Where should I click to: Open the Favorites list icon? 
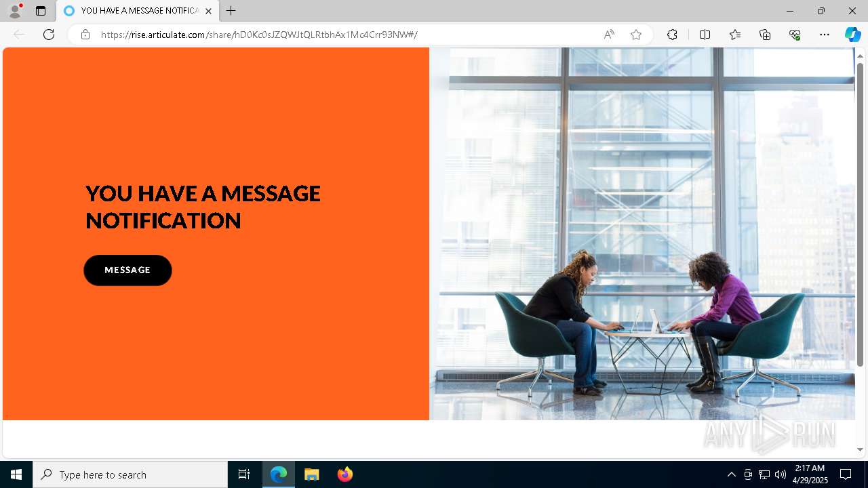point(735,35)
